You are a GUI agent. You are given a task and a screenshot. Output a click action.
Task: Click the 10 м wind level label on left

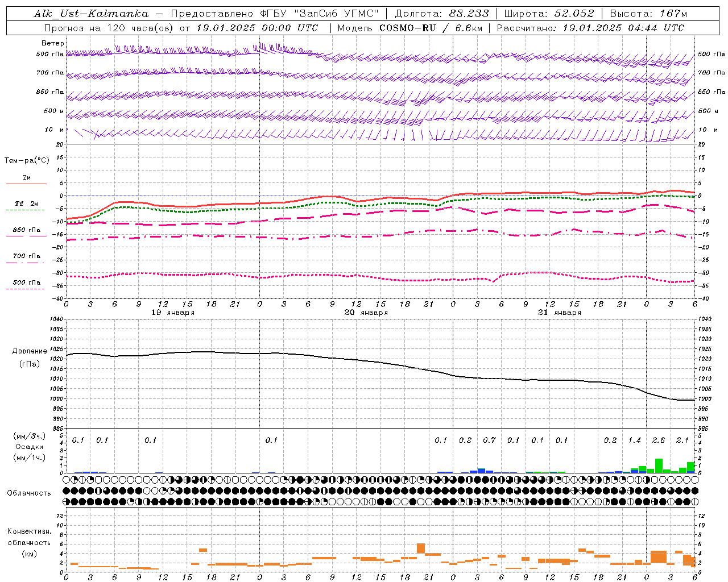coord(55,130)
